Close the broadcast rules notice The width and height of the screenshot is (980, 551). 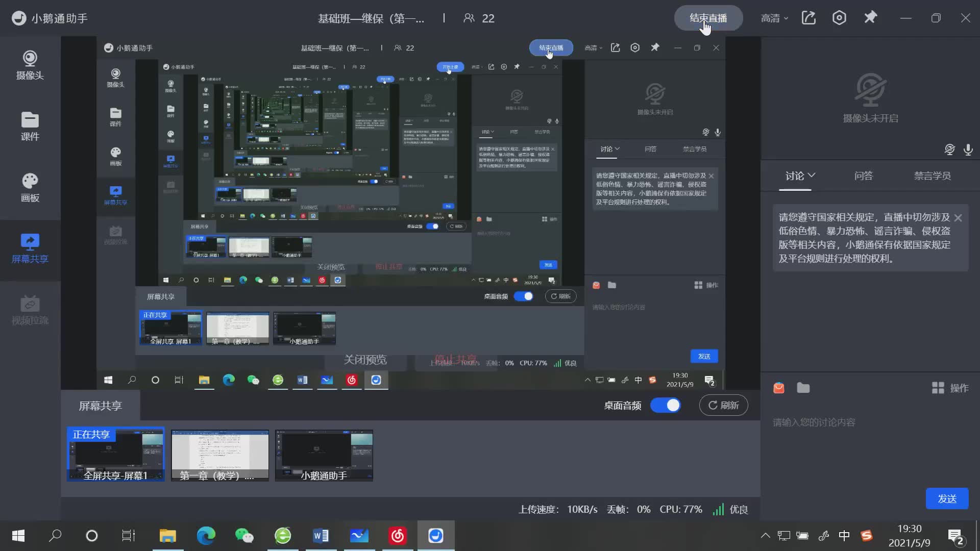(958, 218)
